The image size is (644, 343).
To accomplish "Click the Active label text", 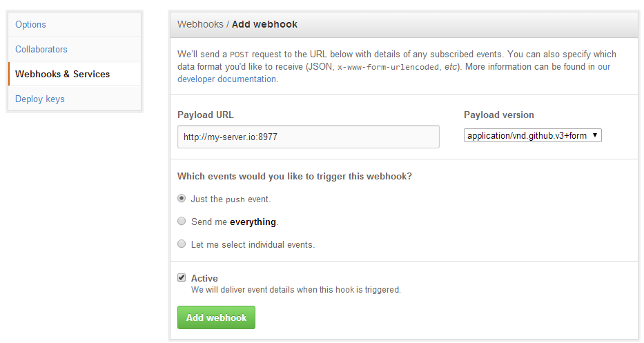I will point(204,278).
